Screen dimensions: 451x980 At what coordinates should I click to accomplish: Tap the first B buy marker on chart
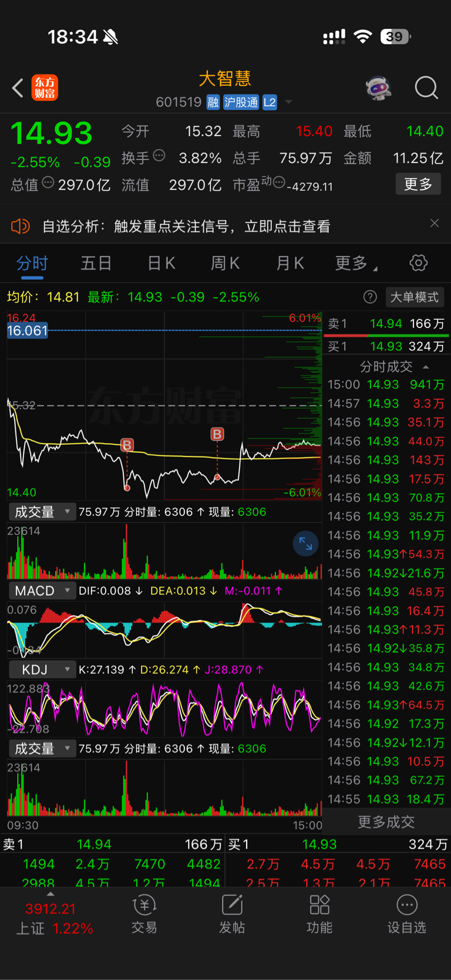pos(127,445)
